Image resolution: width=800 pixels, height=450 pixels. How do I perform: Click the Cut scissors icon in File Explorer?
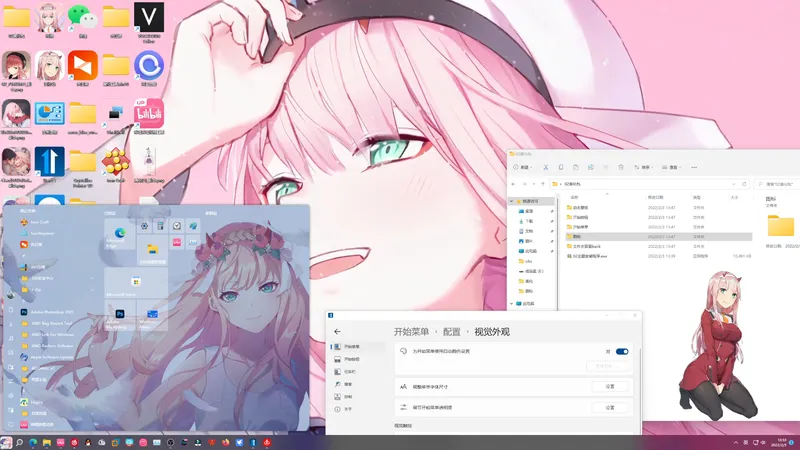coord(545,167)
